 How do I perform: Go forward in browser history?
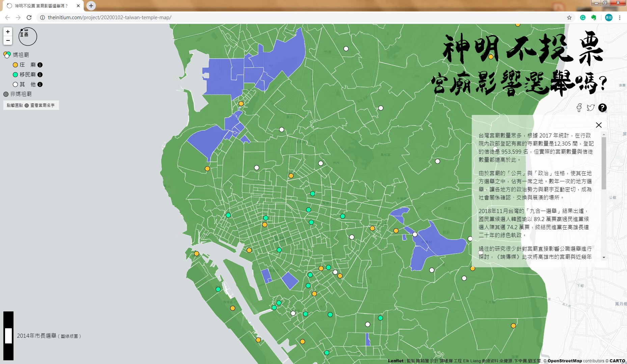[18, 18]
